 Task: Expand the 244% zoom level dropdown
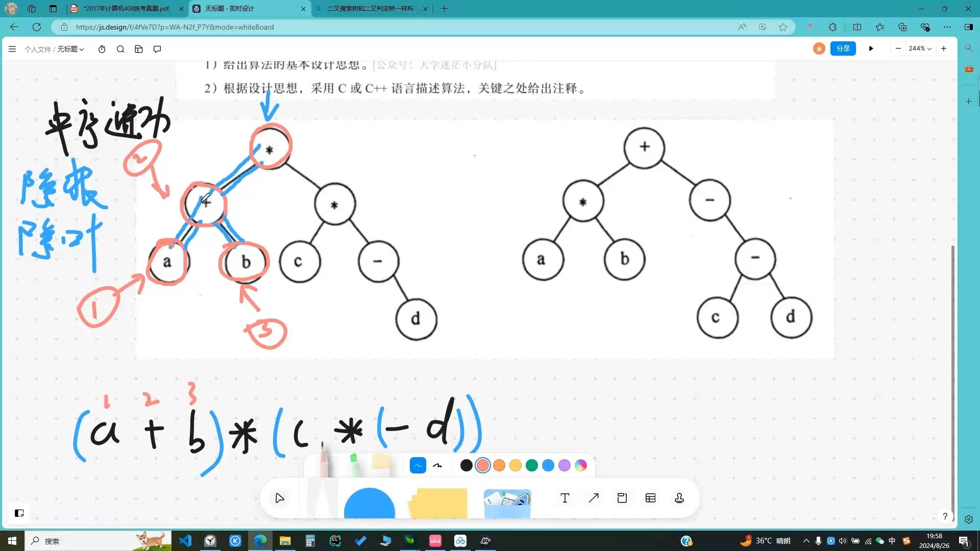point(920,48)
